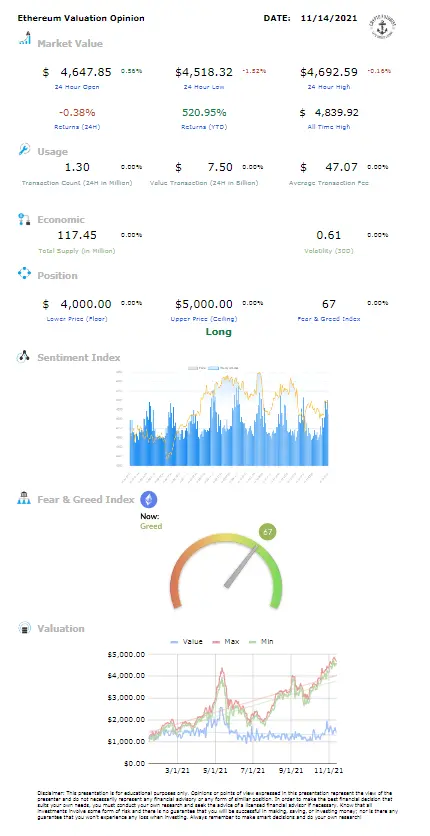
Task: Click the Ethereum logo badge
Action: (x=149, y=500)
